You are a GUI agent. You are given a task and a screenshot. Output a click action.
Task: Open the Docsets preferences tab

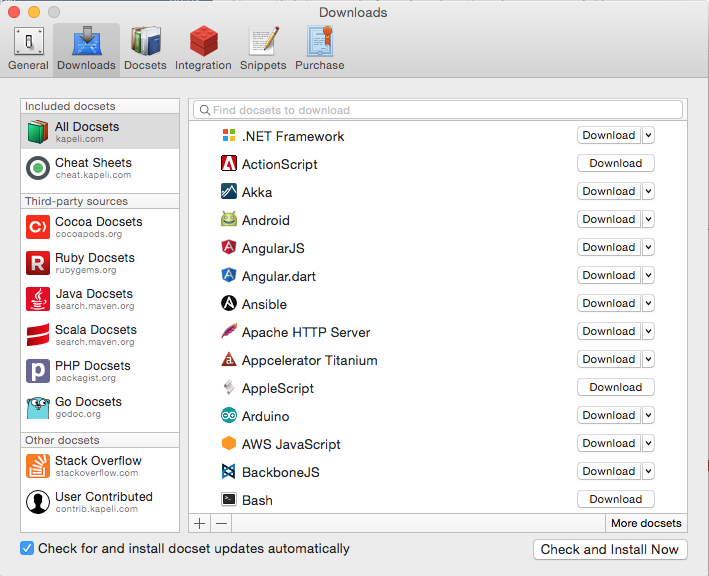tap(146, 48)
